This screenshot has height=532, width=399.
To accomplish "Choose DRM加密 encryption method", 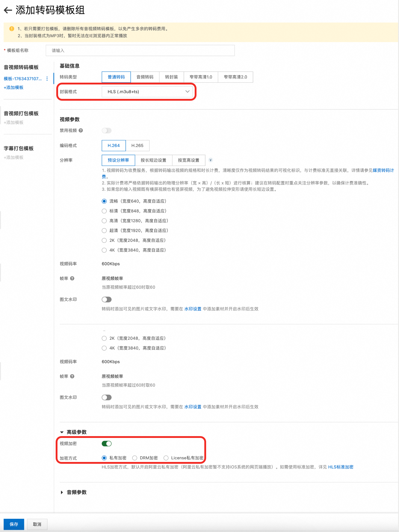I will point(135,458).
